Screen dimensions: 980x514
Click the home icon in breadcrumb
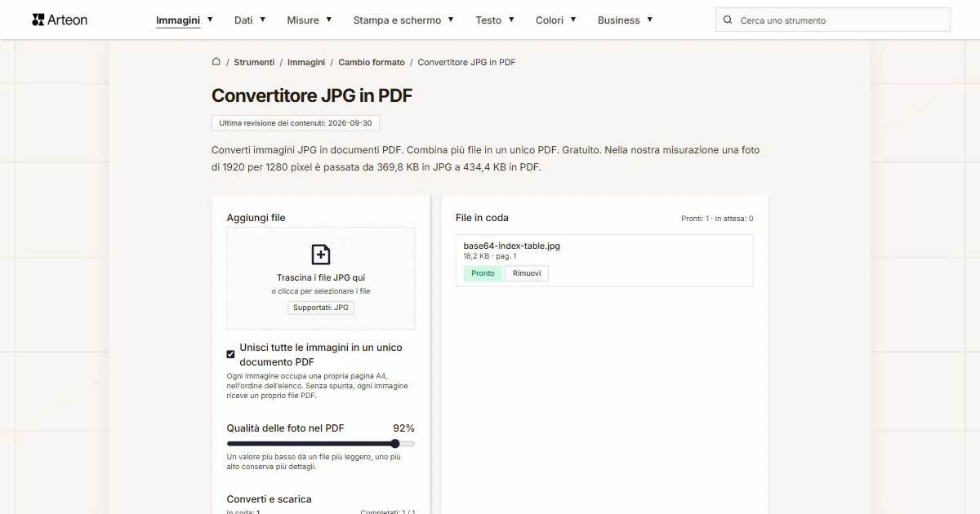[x=216, y=61]
